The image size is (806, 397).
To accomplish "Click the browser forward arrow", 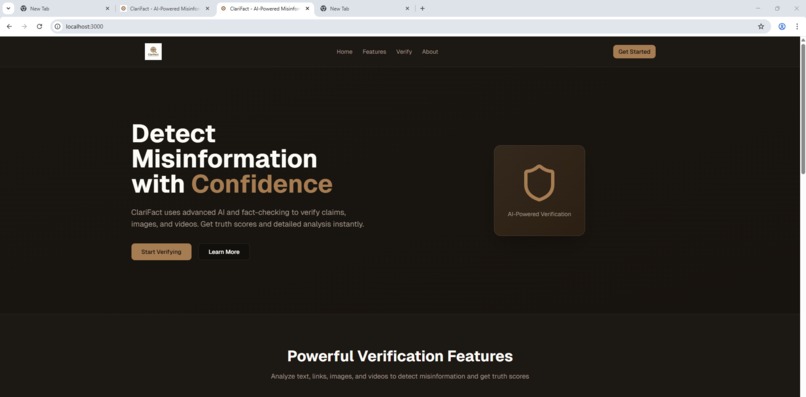I will (x=24, y=26).
